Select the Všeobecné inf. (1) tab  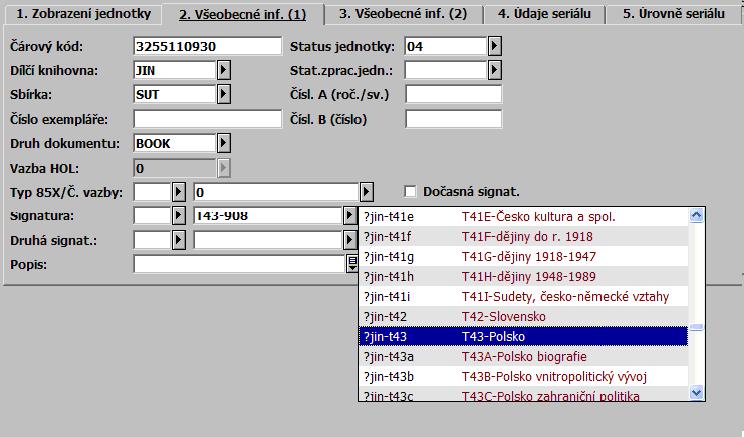tap(242, 14)
